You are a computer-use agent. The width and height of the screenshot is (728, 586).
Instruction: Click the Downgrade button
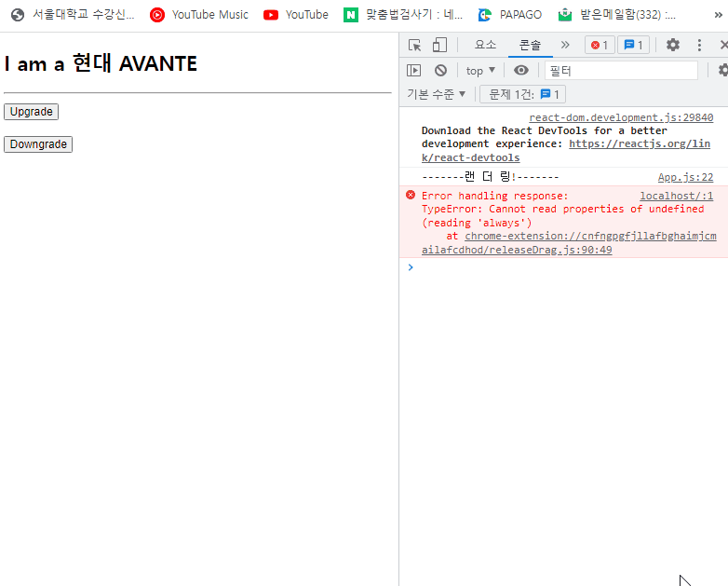[x=38, y=144]
